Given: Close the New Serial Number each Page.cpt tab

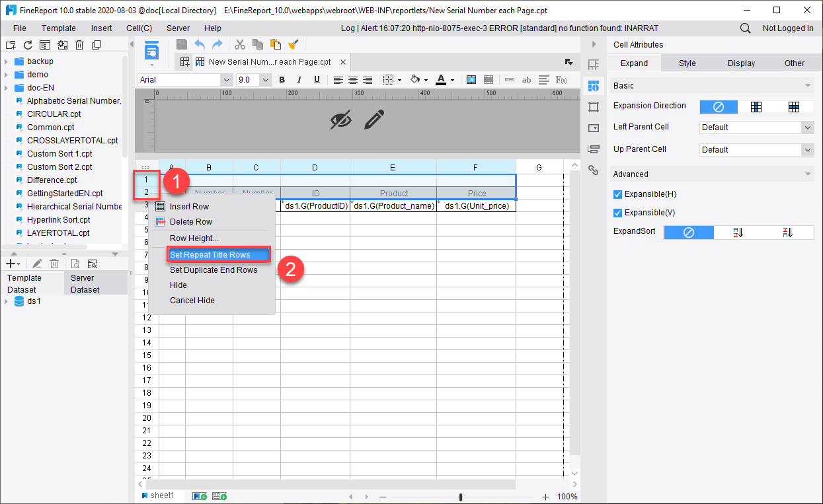Looking at the screenshot, I should (343, 62).
